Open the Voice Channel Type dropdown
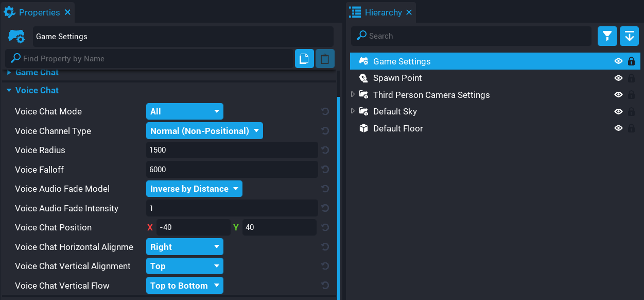644x300 pixels. 204,131
